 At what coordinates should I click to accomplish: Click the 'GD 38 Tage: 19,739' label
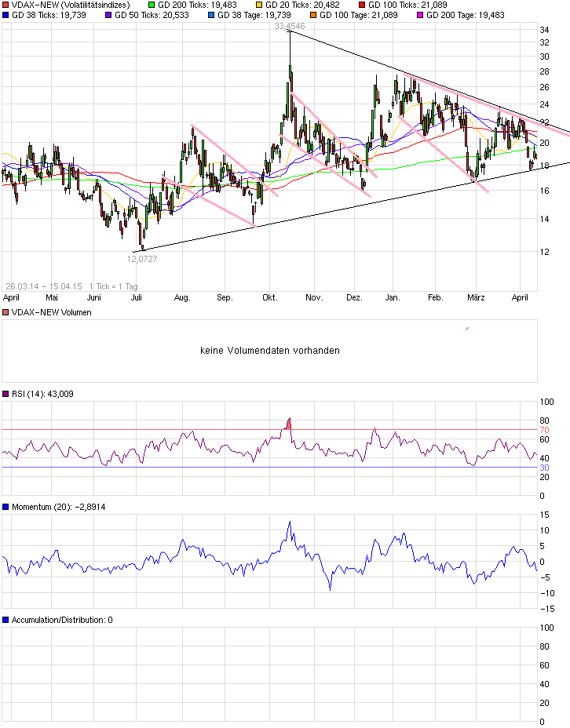coord(254,16)
